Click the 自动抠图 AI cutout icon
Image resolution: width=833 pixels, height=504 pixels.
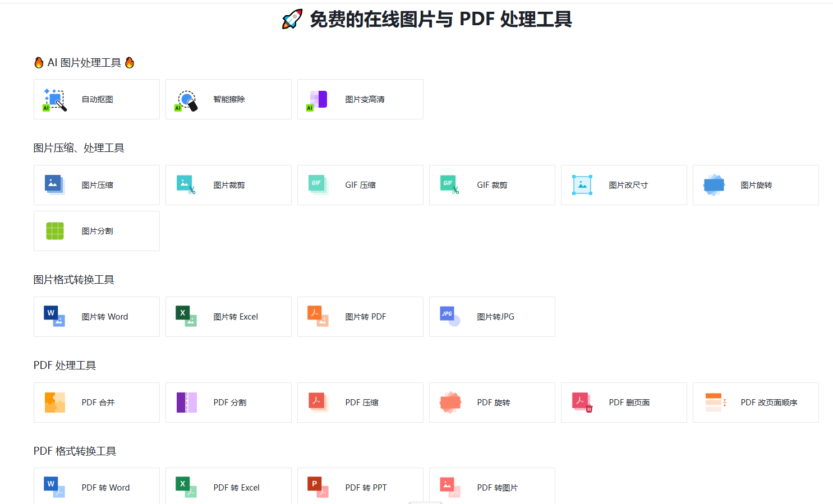coord(55,100)
